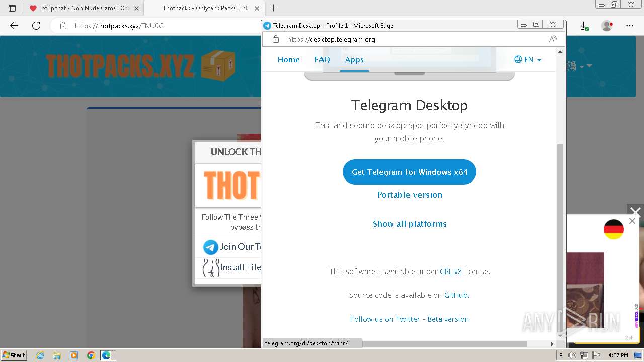Image resolution: width=644 pixels, height=362 pixels.
Task: Click the THOTPACKS.XYZ site logo
Action: tap(141, 66)
